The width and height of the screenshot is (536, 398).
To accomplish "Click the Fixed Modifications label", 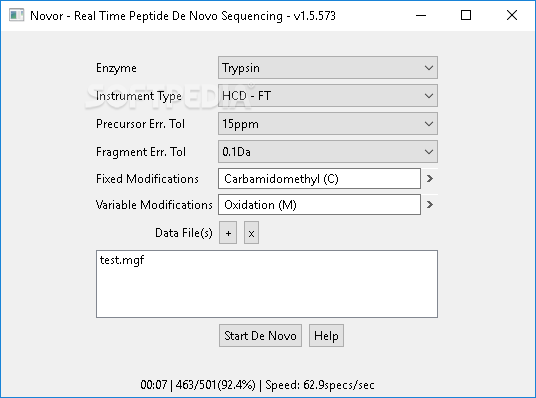I will (x=147, y=179).
